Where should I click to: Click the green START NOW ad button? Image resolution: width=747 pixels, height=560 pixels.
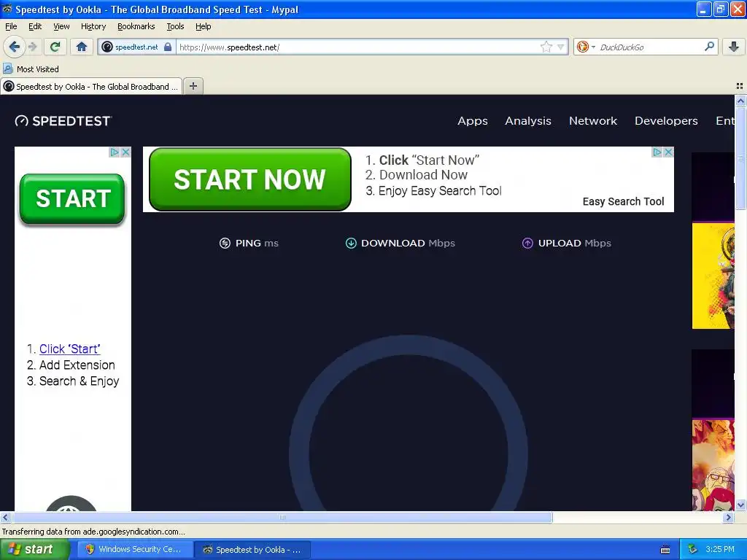pos(250,179)
